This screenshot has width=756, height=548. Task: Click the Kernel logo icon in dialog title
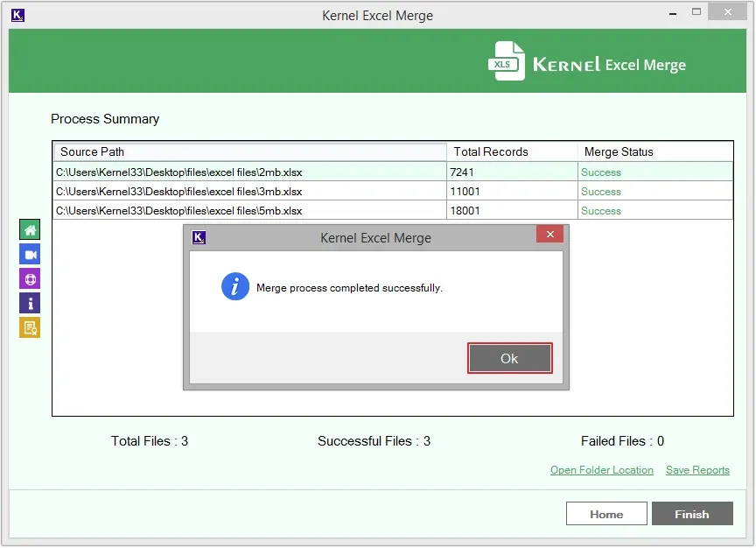point(199,237)
